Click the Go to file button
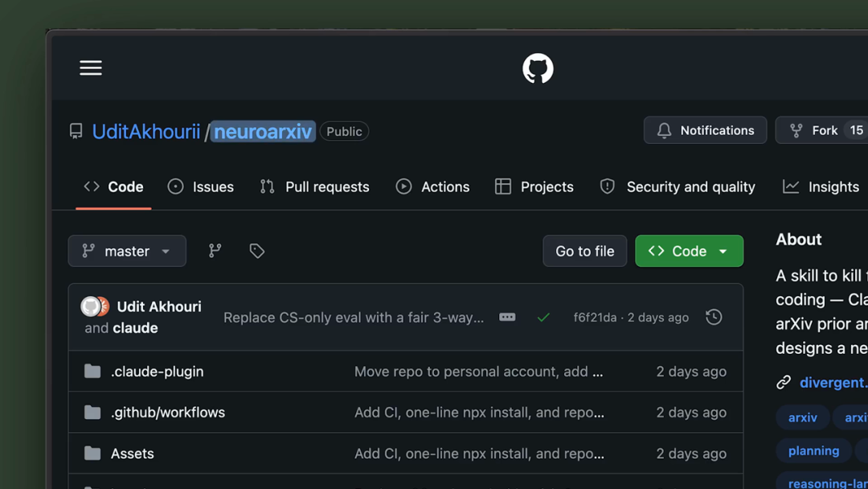 tap(584, 251)
